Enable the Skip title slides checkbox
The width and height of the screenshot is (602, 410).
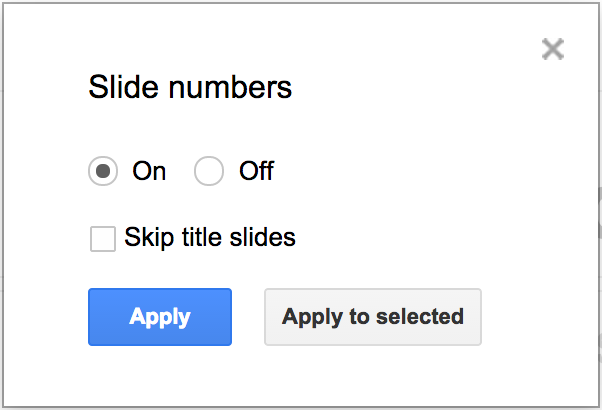(x=103, y=239)
